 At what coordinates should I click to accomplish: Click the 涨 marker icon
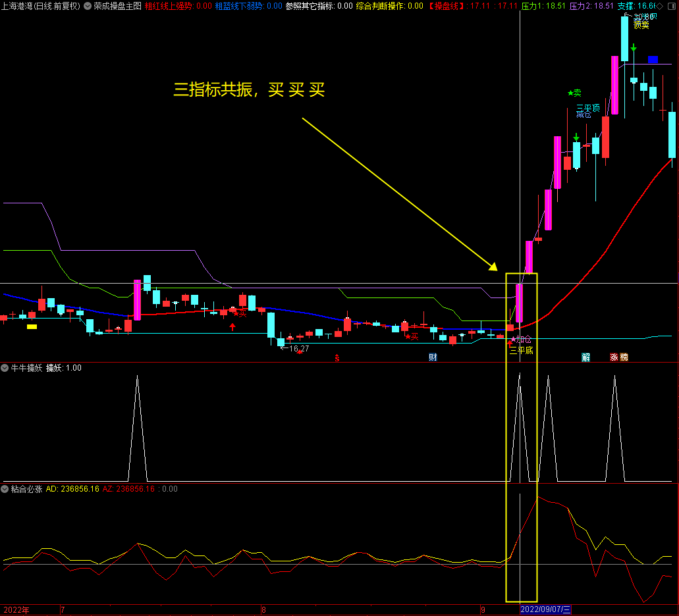[614, 357]
